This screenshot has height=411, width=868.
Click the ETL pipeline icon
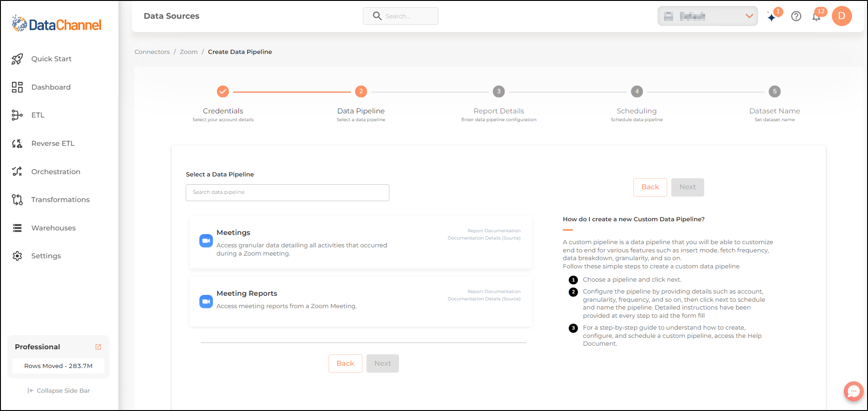tap(17, 115)
